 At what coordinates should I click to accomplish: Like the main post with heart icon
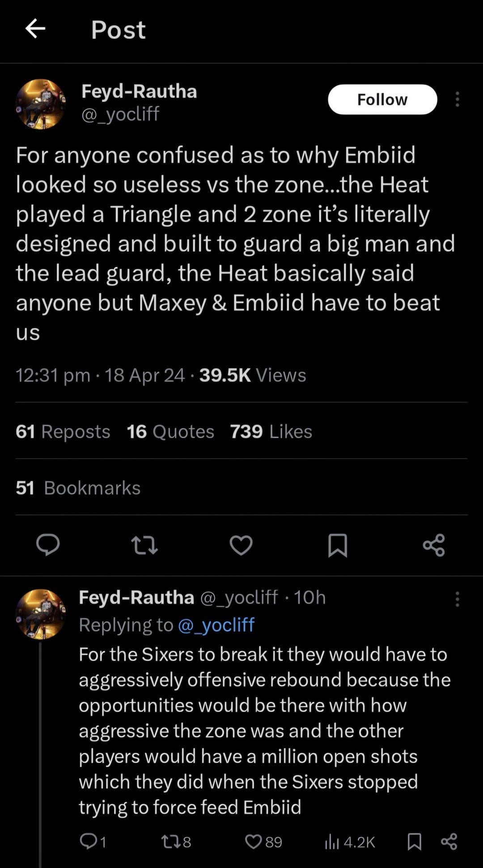click(x=241, y=545)
